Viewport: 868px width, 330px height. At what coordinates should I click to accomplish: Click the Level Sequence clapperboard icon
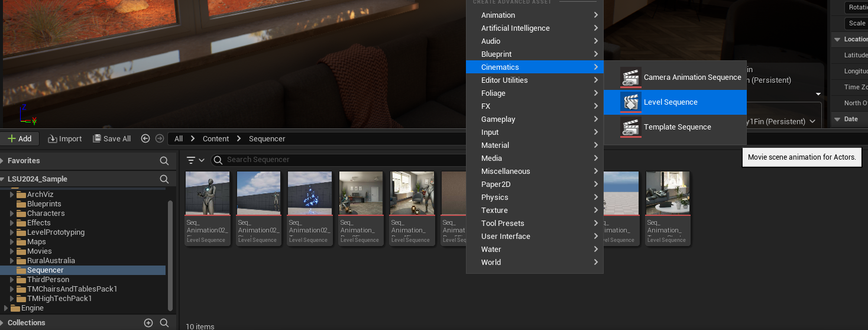(631, 102)
